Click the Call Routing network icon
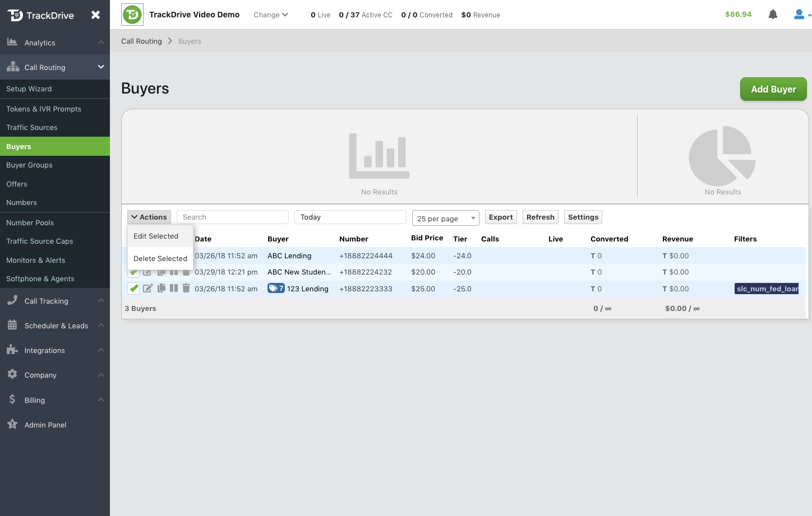 [x=13, y=67]
